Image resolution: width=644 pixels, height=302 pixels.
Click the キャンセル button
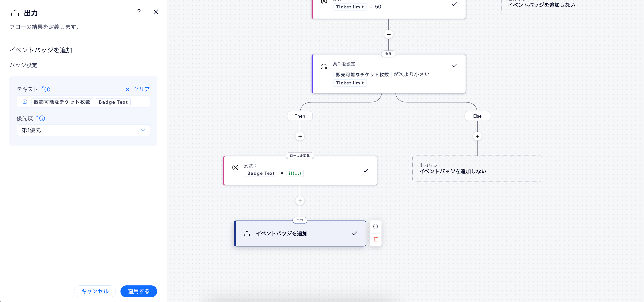point(95,291)
